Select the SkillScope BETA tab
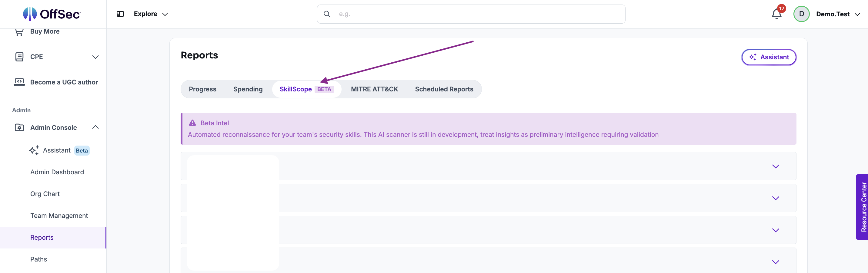The image size is (868, 273). 306,89
